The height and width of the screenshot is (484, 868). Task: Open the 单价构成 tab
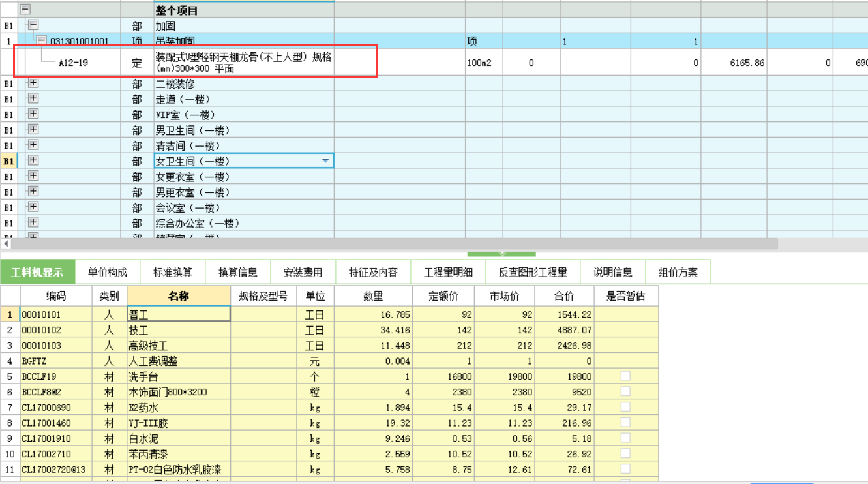tap(108, 272)
